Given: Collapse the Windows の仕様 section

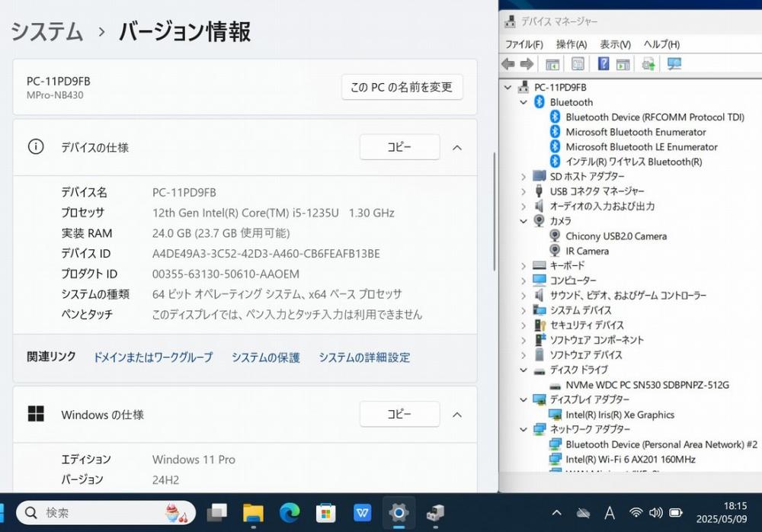Looking at the screenshot, I should click(457, 415).
